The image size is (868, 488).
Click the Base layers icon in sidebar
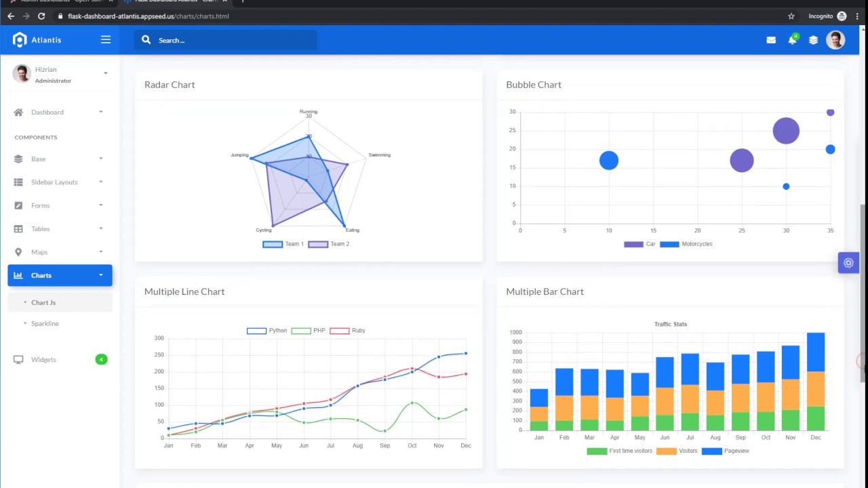coord(18,159)
